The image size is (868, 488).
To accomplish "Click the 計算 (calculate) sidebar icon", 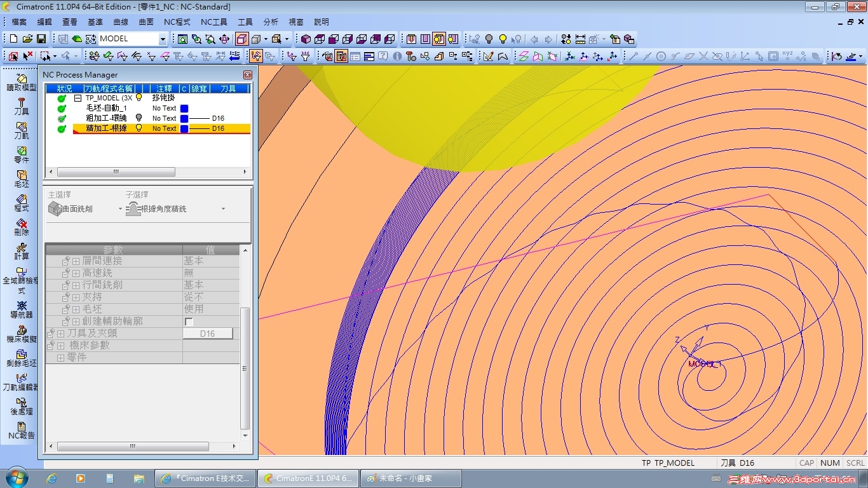I will (22, 250).
